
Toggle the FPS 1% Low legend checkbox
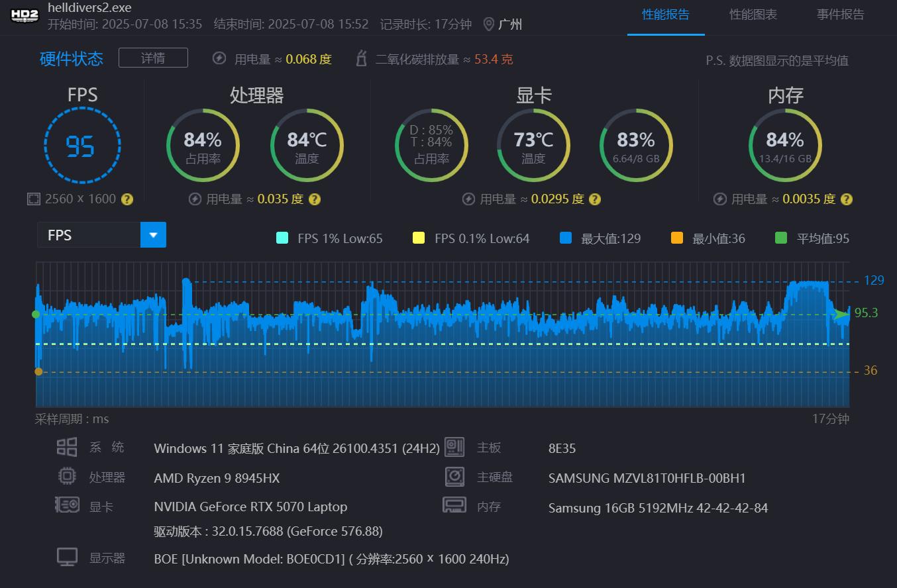point(282,238)
